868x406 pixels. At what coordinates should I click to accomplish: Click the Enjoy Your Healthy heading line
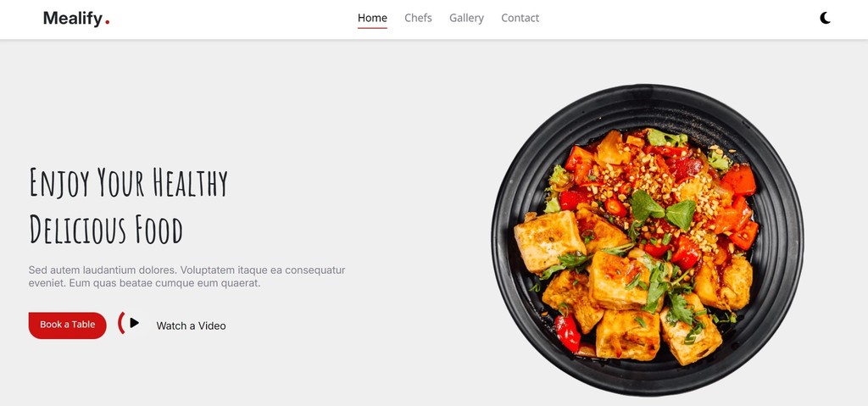pyautogui.click(x=128, y=182)
